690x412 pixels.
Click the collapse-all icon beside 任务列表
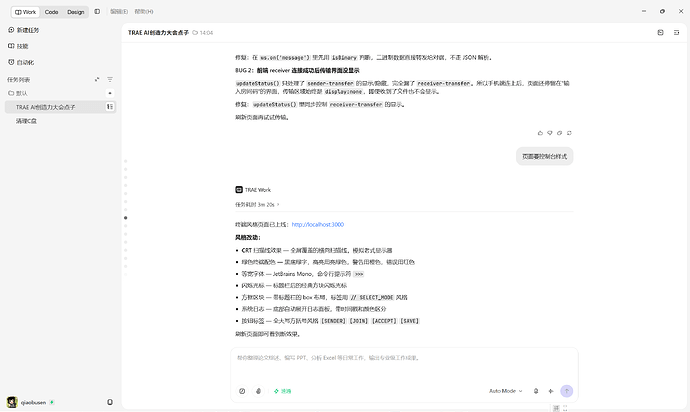point(97,80)
